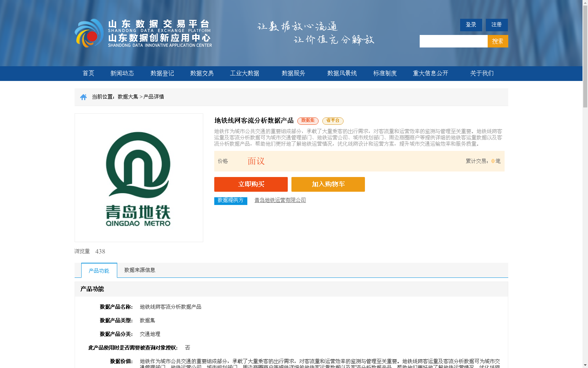Click 加入购物车 add to cart button
Viewport: 588px width, 368px height.
coord(328,184)
